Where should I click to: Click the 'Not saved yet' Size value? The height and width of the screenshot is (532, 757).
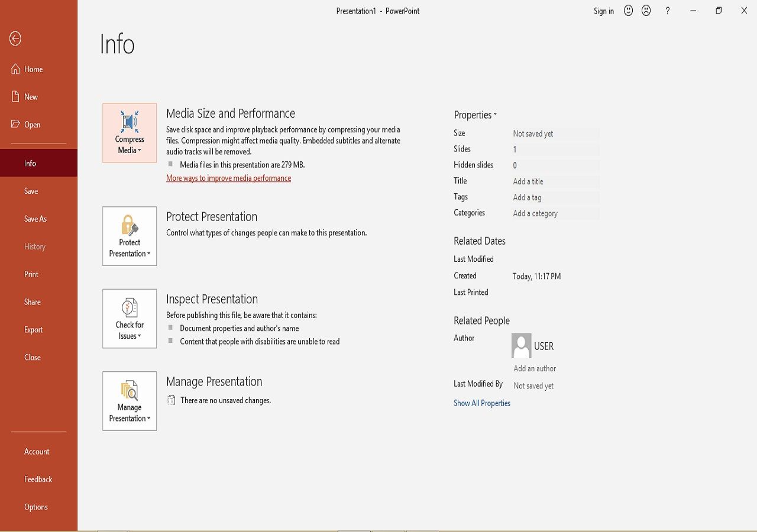click(555, 134)
